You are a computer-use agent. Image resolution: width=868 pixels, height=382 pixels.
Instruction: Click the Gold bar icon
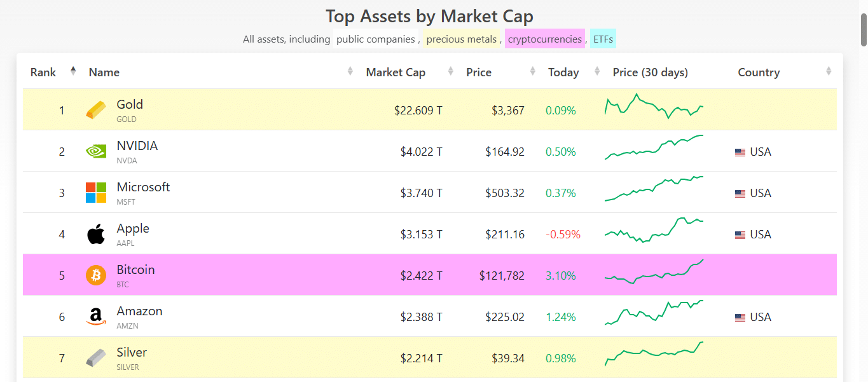(x=96, y=111)
